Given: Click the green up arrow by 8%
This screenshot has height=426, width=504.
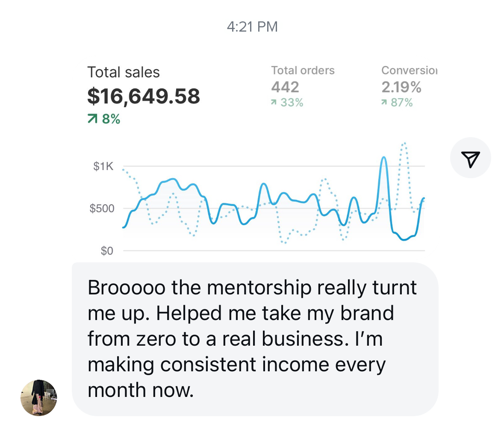Looking at the screenshot, I should tap(92, 120).
